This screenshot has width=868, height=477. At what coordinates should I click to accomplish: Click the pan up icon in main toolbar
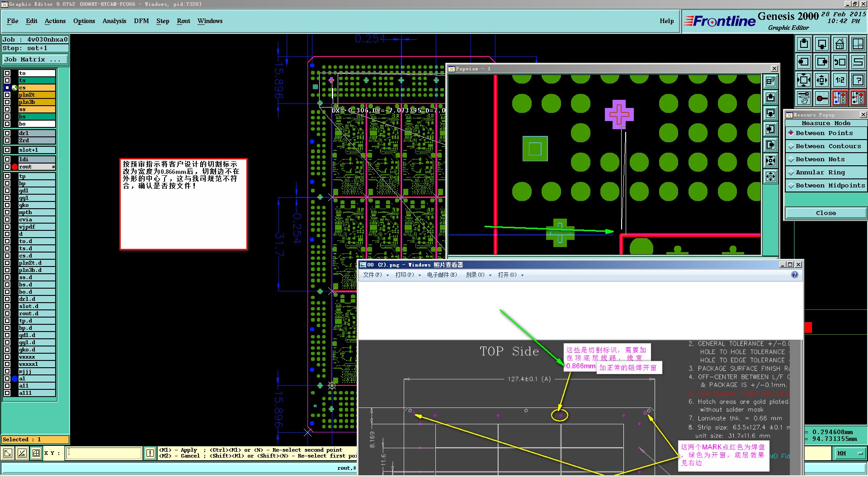(x=804, y=44)
